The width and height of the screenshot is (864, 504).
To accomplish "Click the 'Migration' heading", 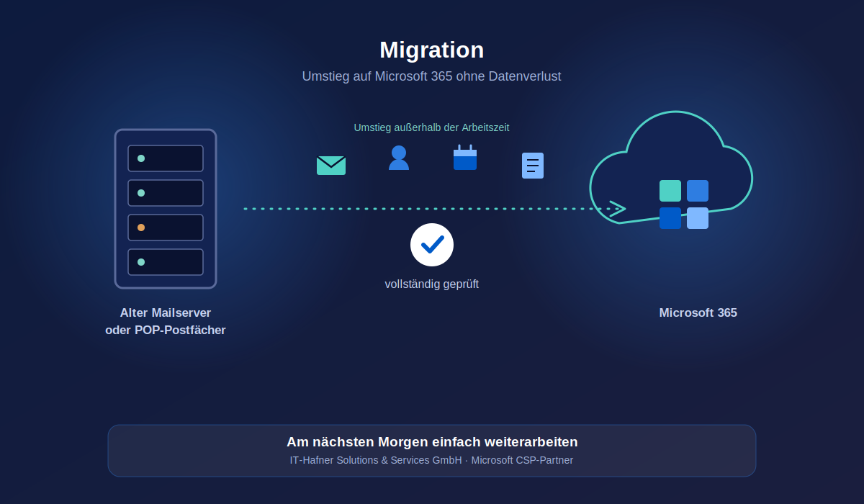I will 432,50.
